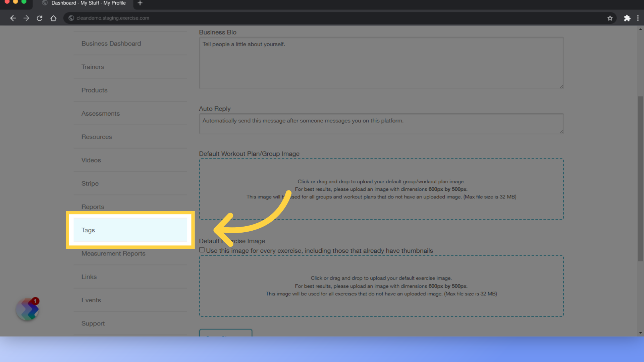644x362 pixels.
Task: Go back in browser history
Action: tap(13, 18)
